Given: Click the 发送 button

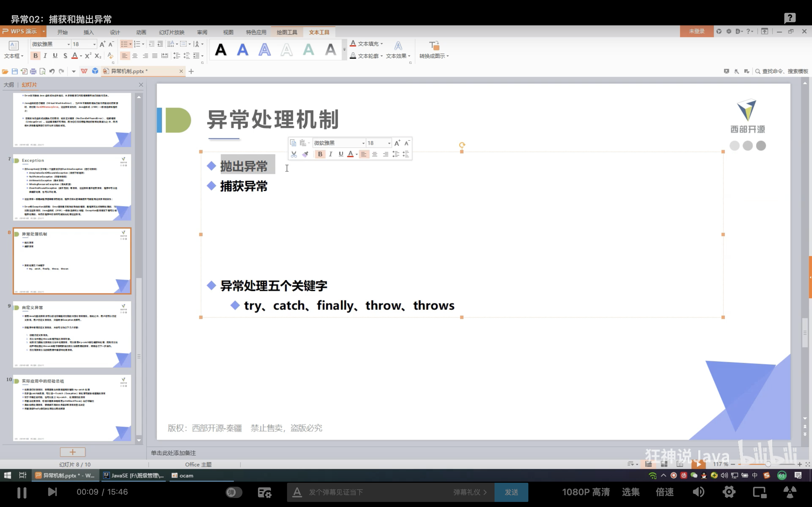Looking at the screenshot, I should [x=511, y=492].
